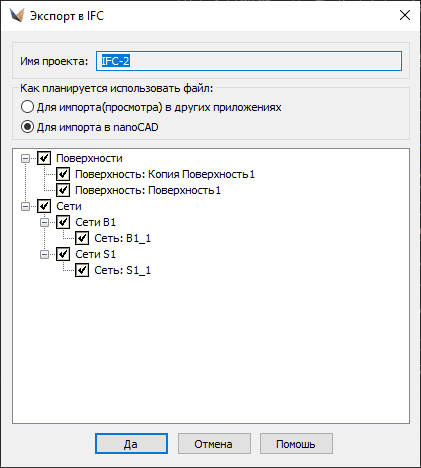
Task: Collapse the Сети B1 branch
Action: [44, 222]
